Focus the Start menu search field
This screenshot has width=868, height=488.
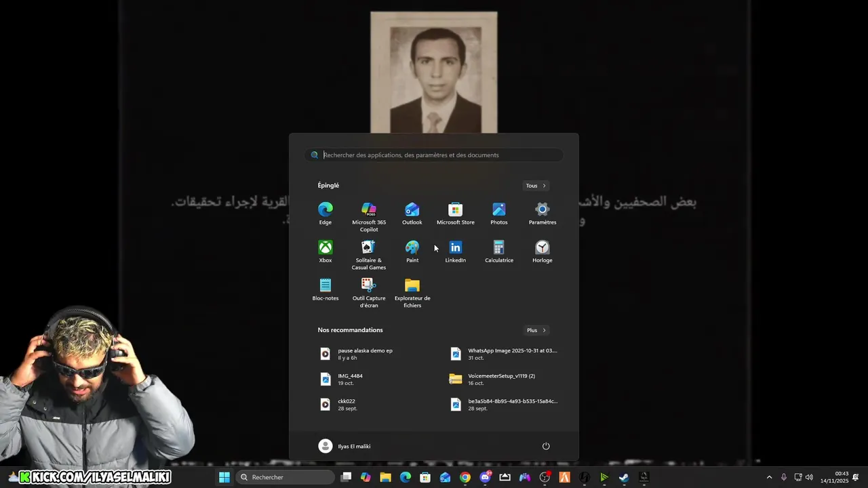coord(434,155)
